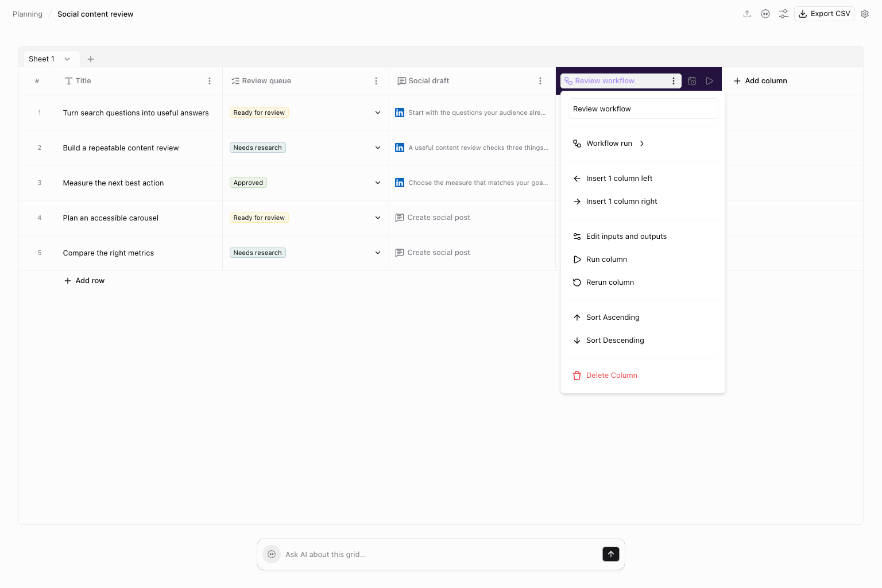
Task: Select Rerun column menu item
Action: [643, 283]
